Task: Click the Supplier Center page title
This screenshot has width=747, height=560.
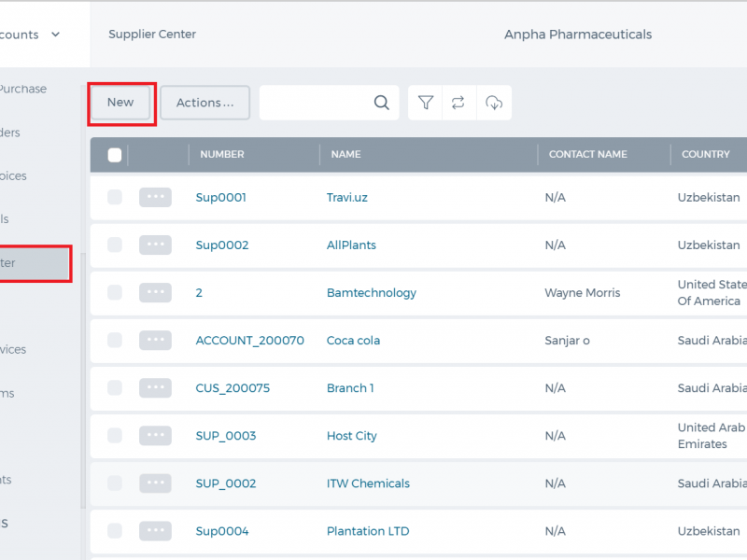Action: click(152, 35)
